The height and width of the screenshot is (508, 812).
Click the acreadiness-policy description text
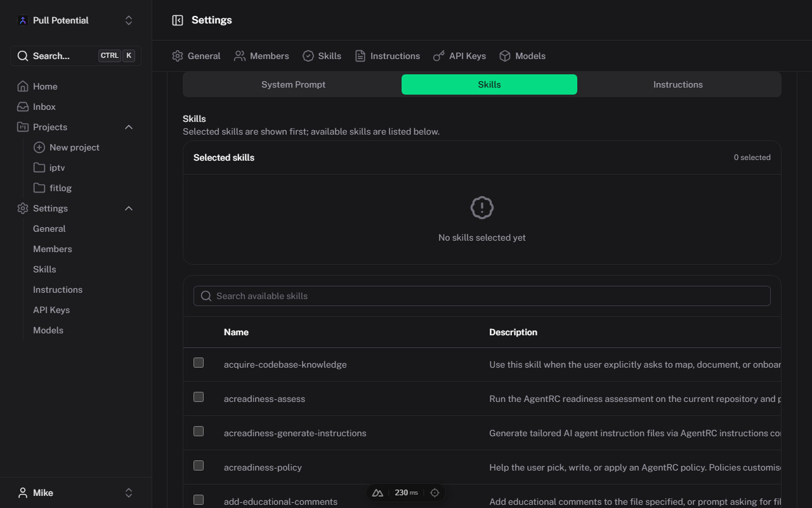[635, 467]
